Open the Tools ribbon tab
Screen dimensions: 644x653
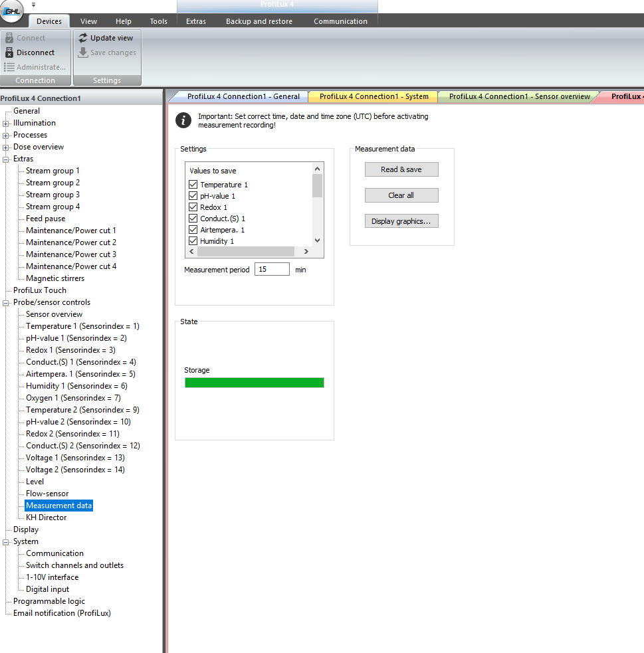pyautogui.click(x=159, y=21)
